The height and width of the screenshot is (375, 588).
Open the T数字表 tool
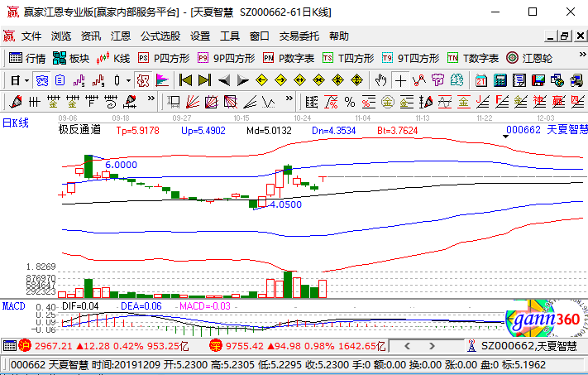473,58
